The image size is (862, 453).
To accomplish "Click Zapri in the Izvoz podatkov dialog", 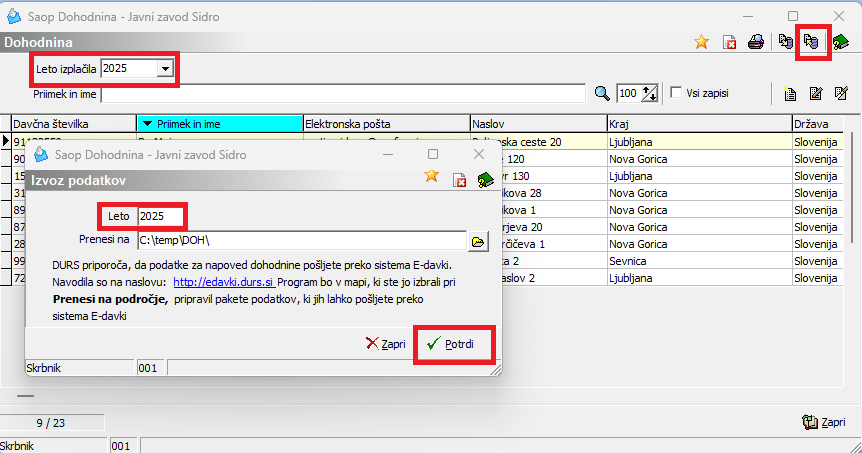I will click(385, 344).
